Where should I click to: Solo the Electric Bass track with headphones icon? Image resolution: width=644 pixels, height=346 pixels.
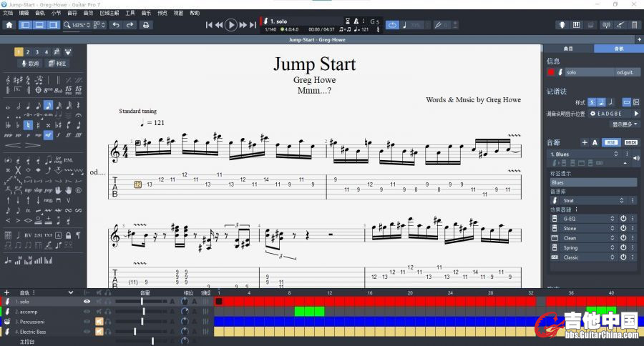(109, 332)
